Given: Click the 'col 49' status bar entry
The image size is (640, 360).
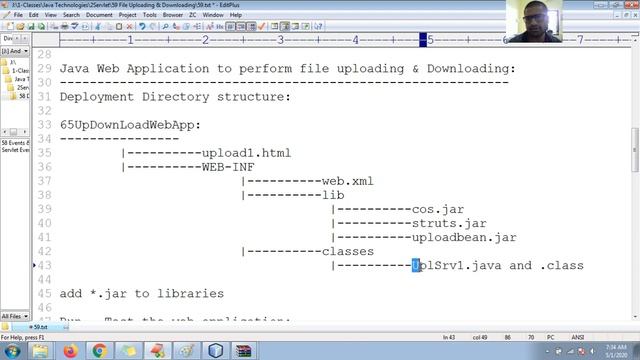Looking at the screenshot, I should click(480, 338).
